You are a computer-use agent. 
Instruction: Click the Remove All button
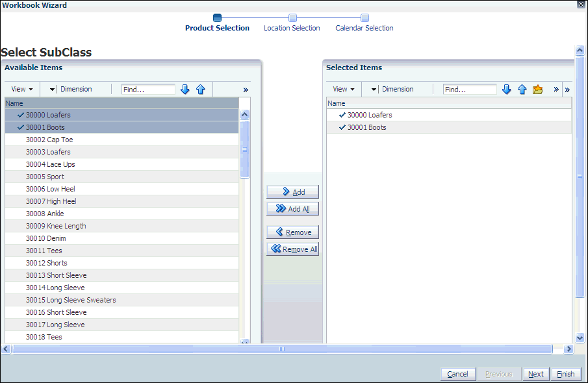pos(292,249)
